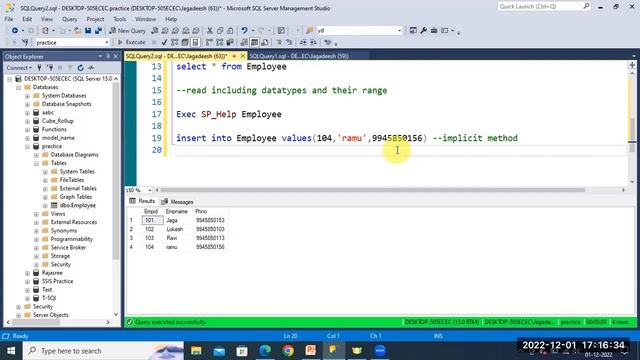Toggle Results to Text mode
Viewport: 640px width, 360px height.
(x=244, y=42)
